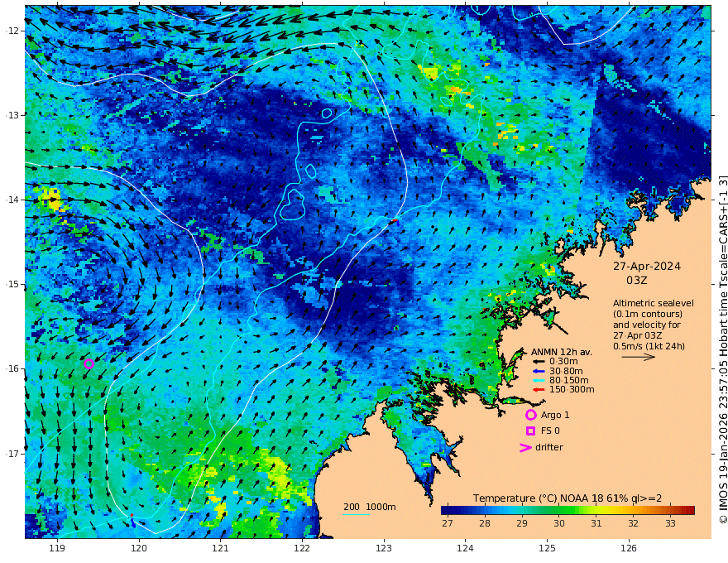Click the magenta drifter legend arrow
The height and width of the screenshot is (563, 728).
[525, 447]
